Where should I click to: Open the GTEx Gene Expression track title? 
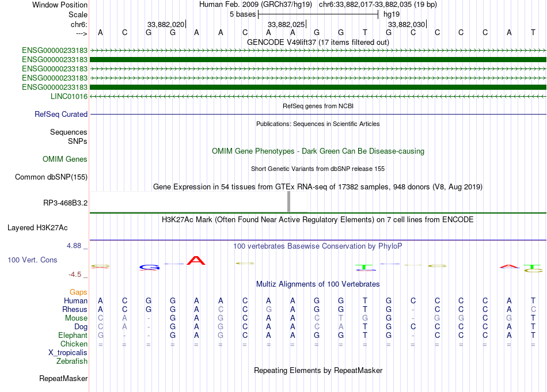click(318, 187)
